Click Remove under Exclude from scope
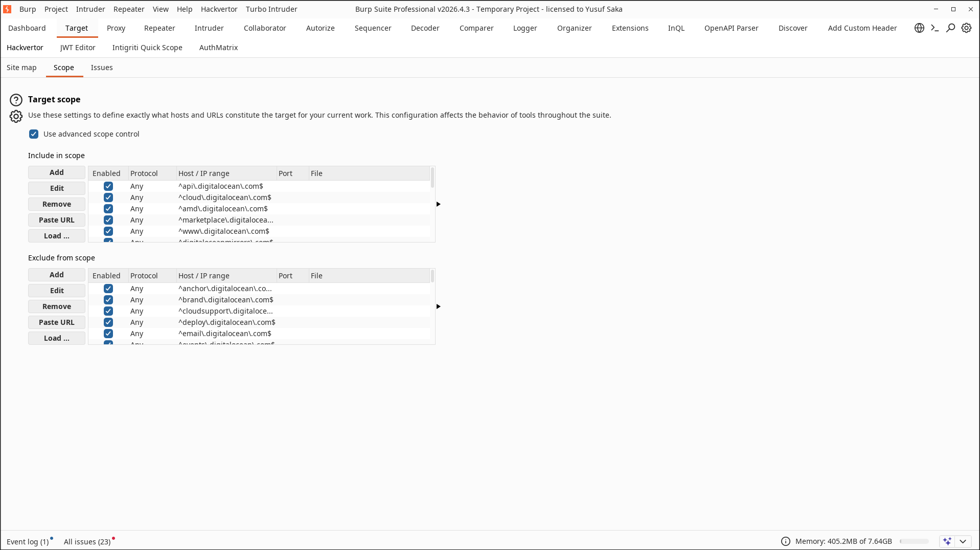The height and width of the screenshot is (550, 980). tap(57, 306)
